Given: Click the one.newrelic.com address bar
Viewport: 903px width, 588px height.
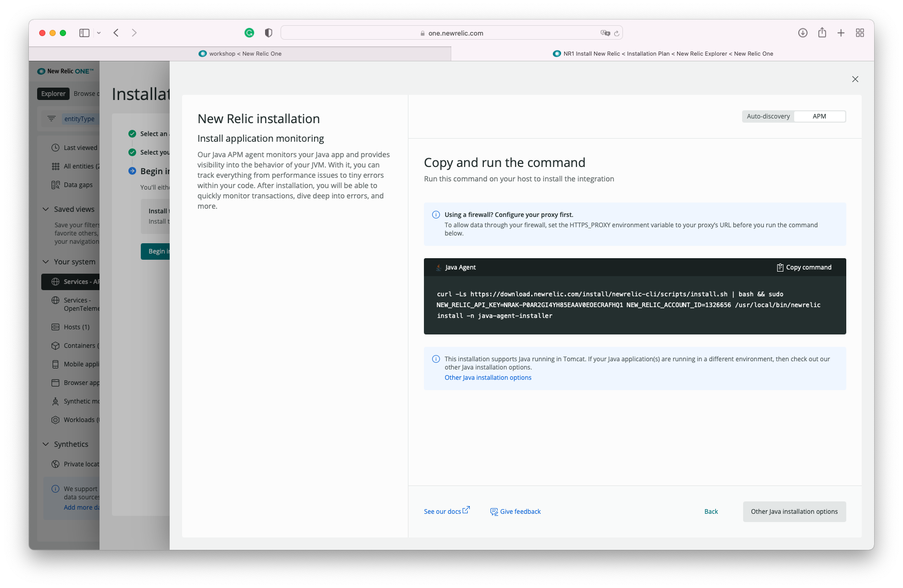Looking at the screenshot, I should click(x=451, y=33).
